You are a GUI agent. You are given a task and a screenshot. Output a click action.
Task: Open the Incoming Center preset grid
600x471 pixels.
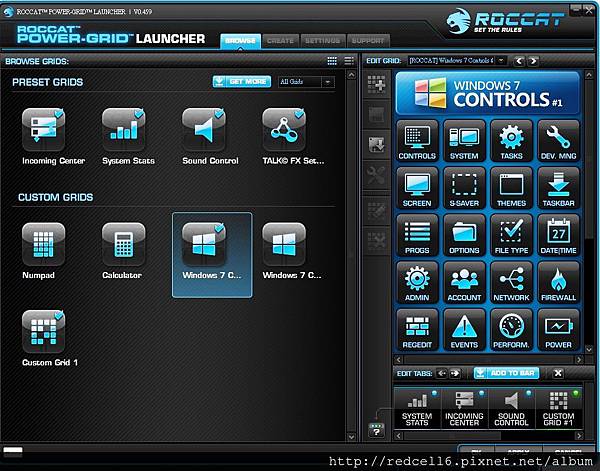point(43,130)
